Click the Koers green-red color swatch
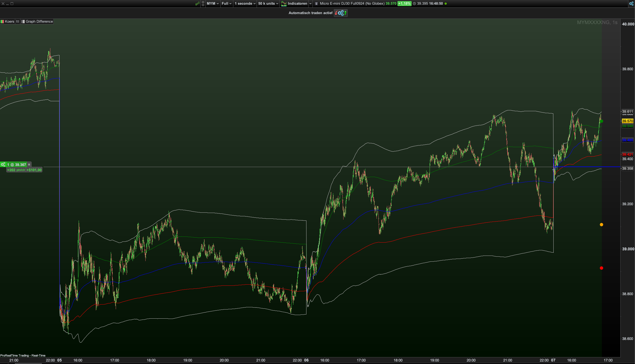Viewport: 635px width, 364px height. 2,22
